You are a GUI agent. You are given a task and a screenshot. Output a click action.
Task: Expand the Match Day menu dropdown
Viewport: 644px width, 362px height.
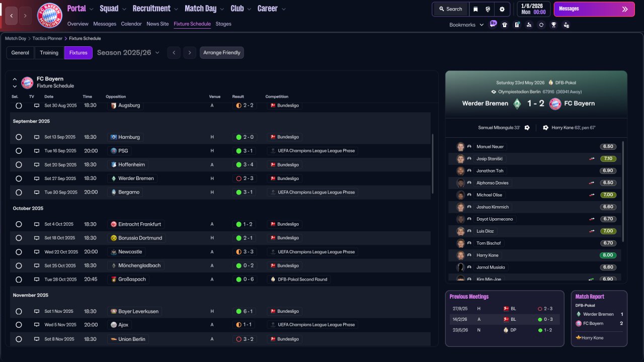[x=221, y=9]
